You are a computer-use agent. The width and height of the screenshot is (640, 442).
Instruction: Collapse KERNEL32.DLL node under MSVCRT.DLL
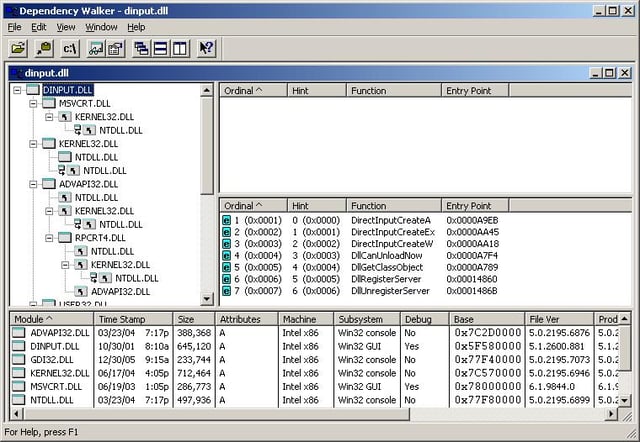[49, 117]
